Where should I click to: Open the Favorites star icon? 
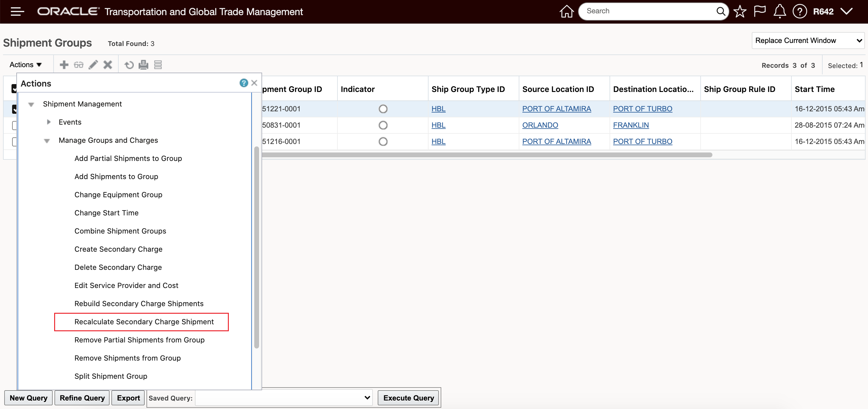pos(740,11)
